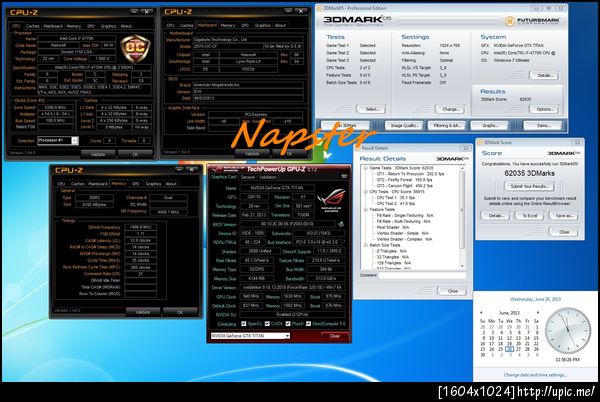Open Caches tab in CPU-Z CPU window
The height and width of the screenshot is (402, 600).
coord(33,26)
